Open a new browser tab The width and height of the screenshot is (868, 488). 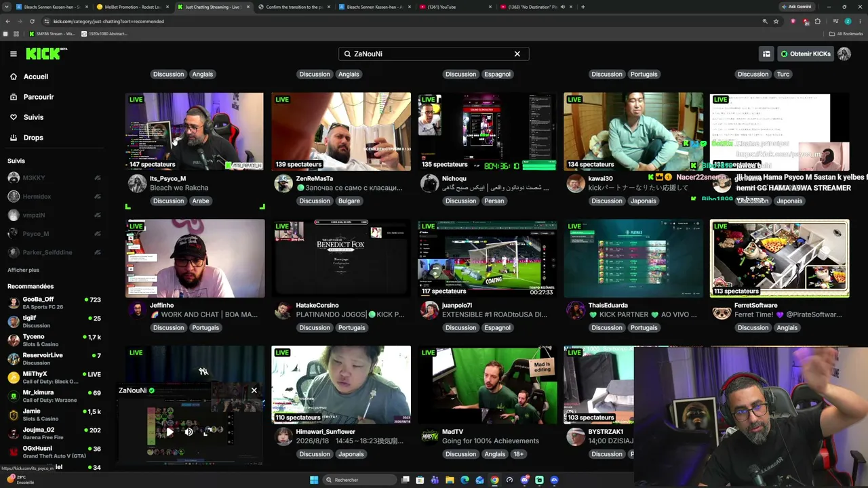pos(583,7)
